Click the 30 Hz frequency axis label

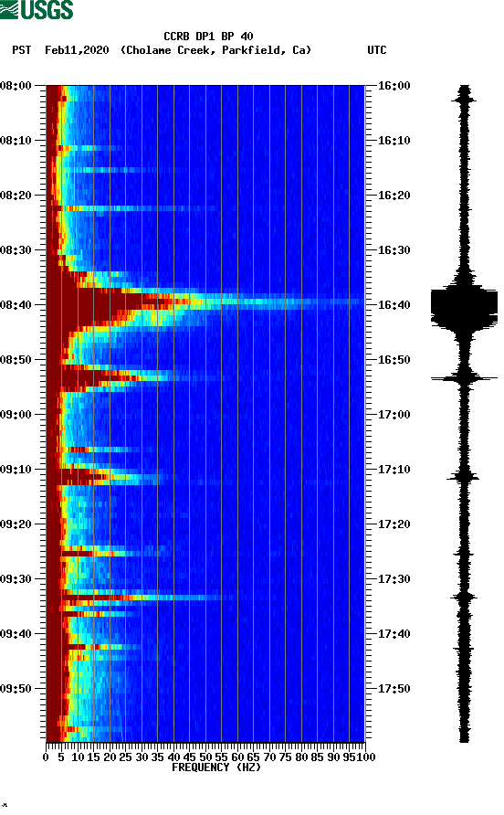142,757
